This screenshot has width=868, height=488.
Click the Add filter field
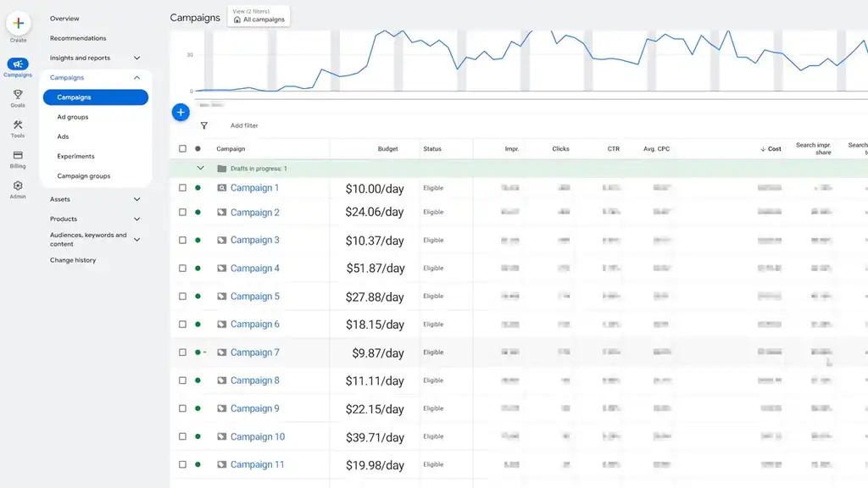pyautogui.click(x=244, y=125)
